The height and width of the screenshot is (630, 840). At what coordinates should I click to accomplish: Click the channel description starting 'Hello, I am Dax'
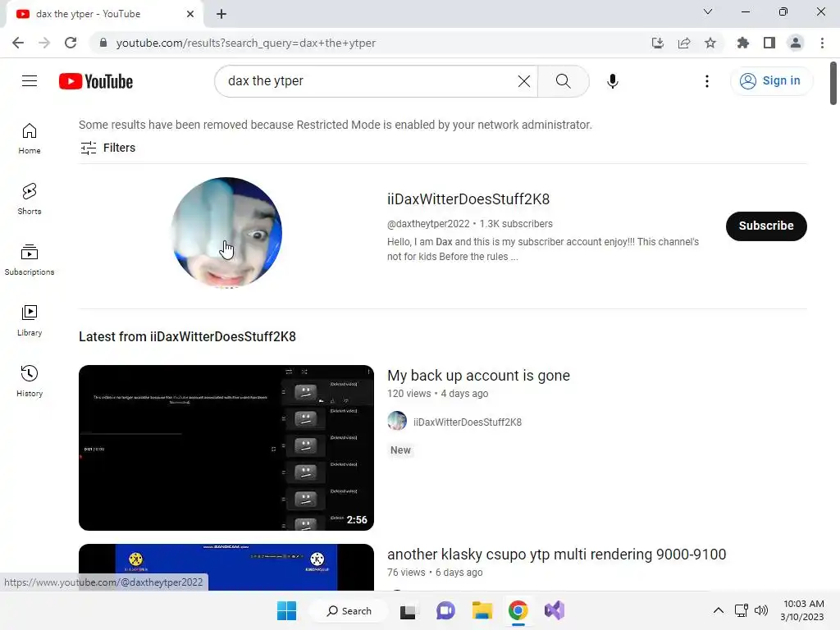click(x=543, y=249)
